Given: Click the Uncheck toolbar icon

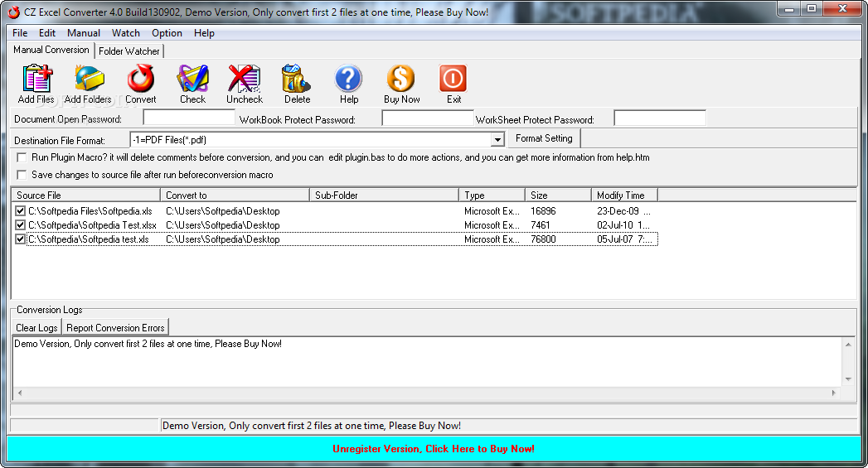Looking at the screenshot, I should pyautogui.click(x=244, y=79).
